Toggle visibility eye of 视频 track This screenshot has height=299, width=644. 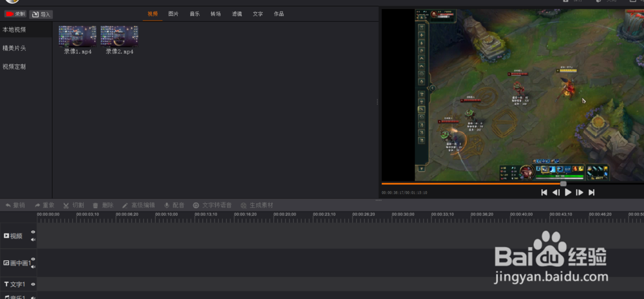pos(33,232)
